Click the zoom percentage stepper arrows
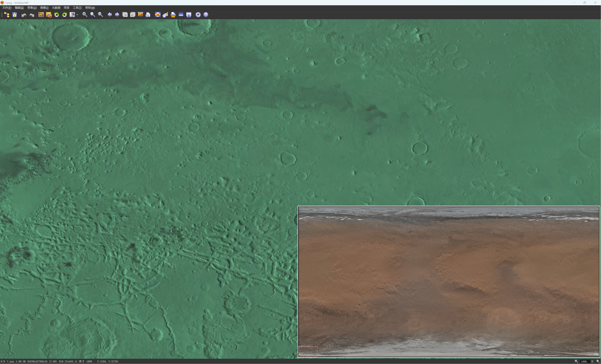Viewport: 601px width, 364px height. tap(592, 362)
